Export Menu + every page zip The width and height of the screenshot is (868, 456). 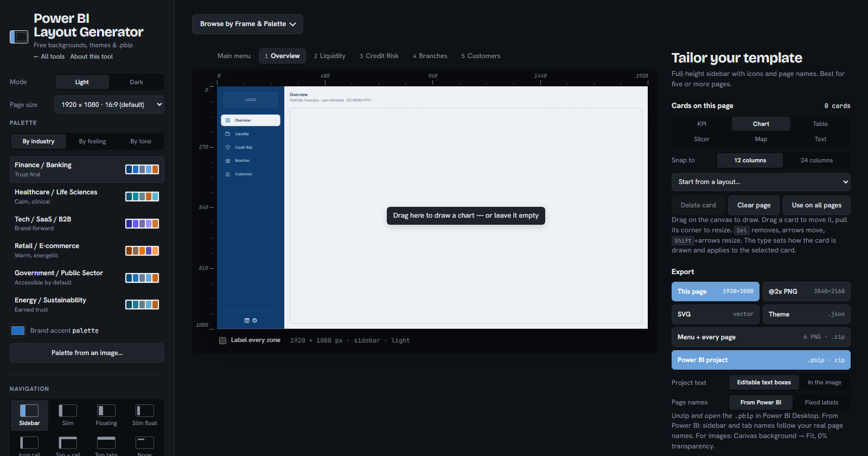[761, 337]
